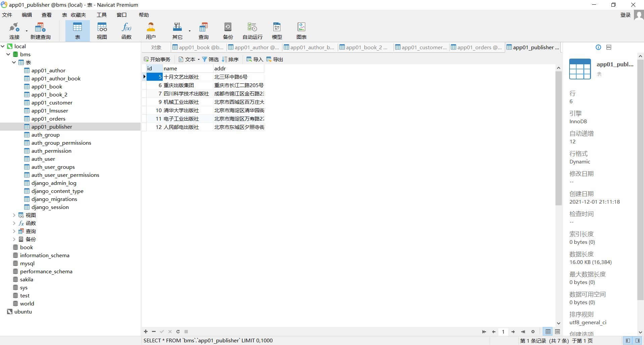644x345 pixels.
Task: Switch to grid view in the bottom bar
Action: pos(548,332)
